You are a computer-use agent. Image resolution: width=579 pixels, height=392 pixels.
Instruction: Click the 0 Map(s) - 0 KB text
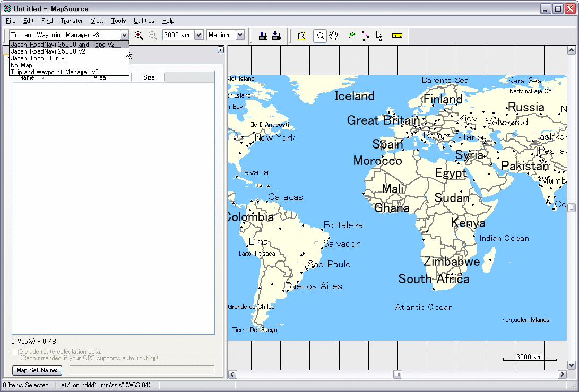click(33, 342)
